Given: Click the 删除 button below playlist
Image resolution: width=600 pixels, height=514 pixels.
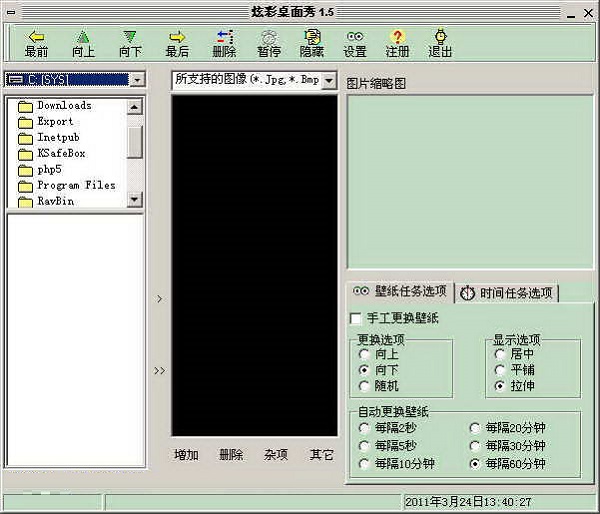Looking at the screenshot, I should click(x=231, y=455).
